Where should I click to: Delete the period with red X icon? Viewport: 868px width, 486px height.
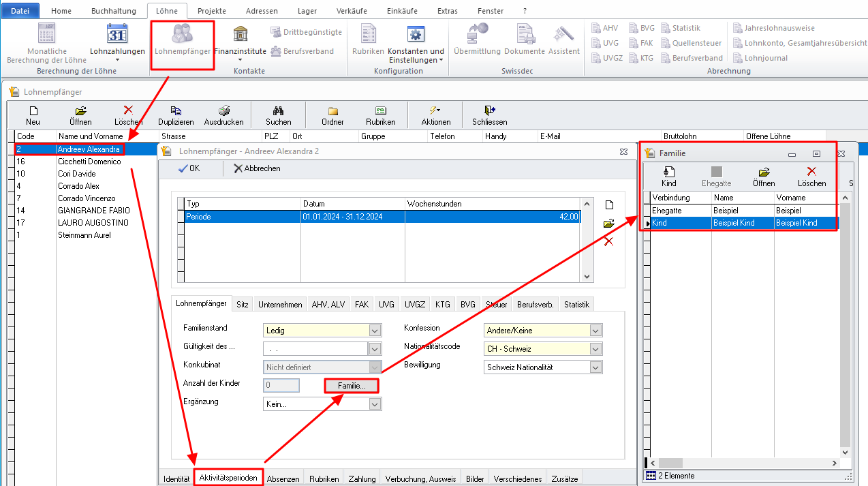(x=609, y=241)
